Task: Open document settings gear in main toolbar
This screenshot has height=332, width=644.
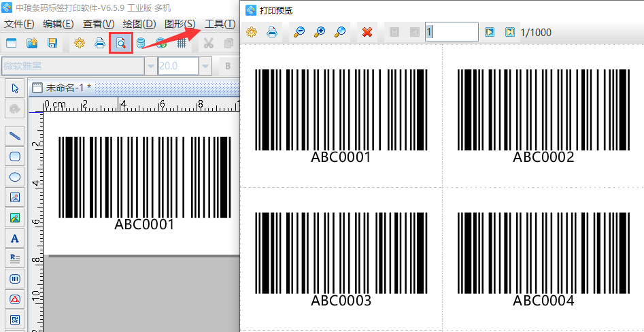Action: pos(80,43)
